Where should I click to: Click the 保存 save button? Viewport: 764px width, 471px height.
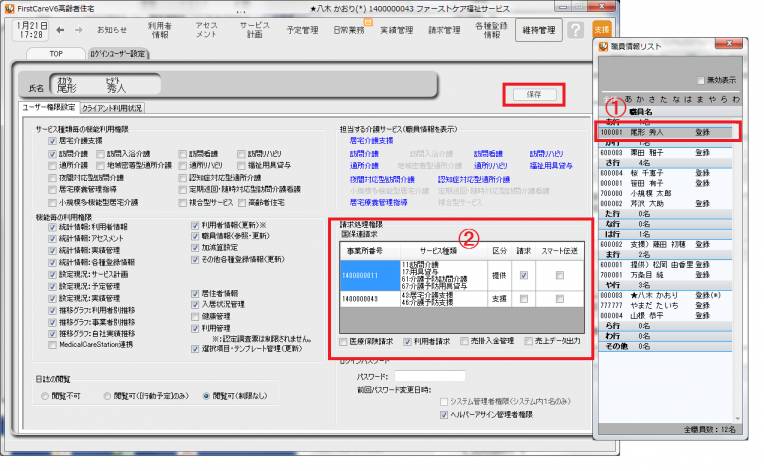pyautogui.click(x=532, y=94)
